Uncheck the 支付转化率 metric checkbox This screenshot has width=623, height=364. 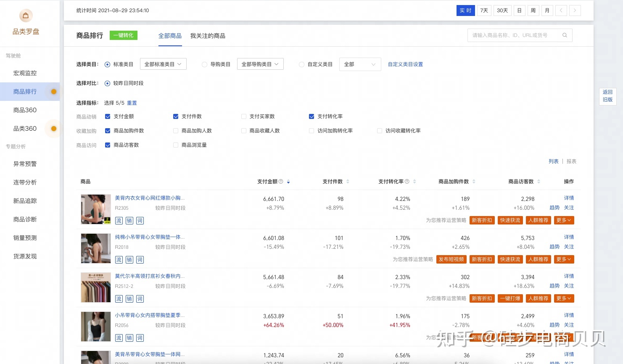[x=311, y=116]
